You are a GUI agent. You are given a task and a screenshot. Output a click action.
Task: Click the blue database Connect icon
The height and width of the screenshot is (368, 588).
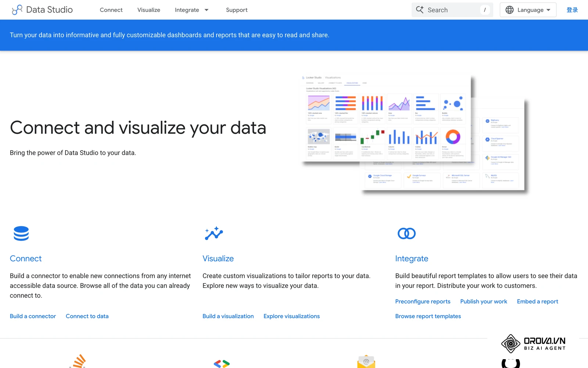[21, 234]
